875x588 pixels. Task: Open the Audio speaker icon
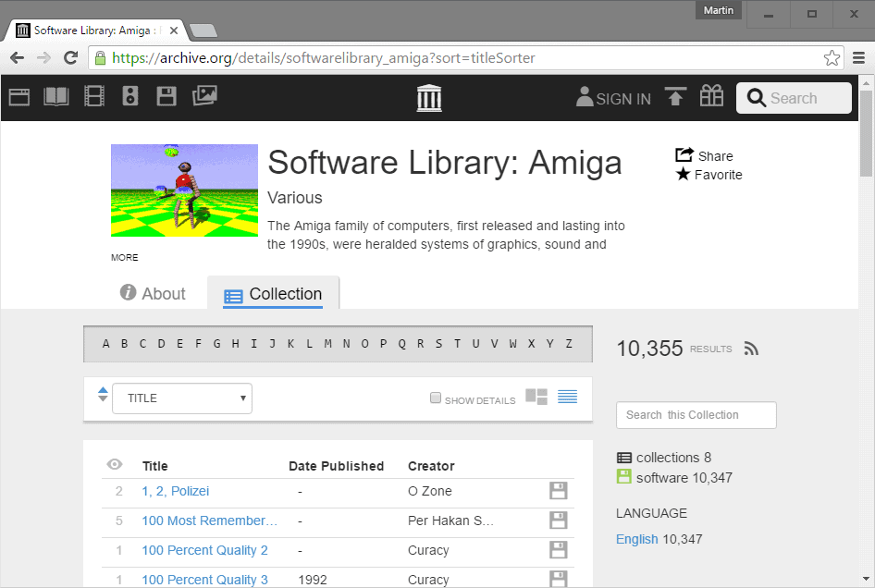point(130,96)
